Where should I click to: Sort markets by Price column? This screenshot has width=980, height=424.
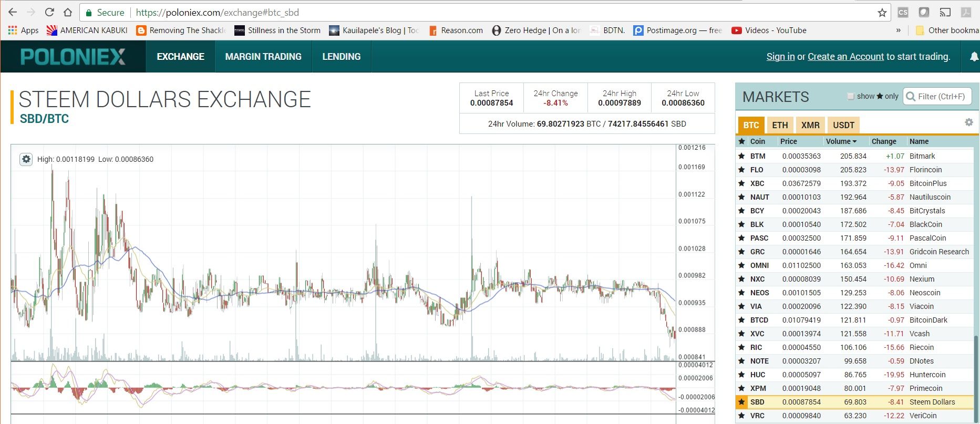point(788,141)
